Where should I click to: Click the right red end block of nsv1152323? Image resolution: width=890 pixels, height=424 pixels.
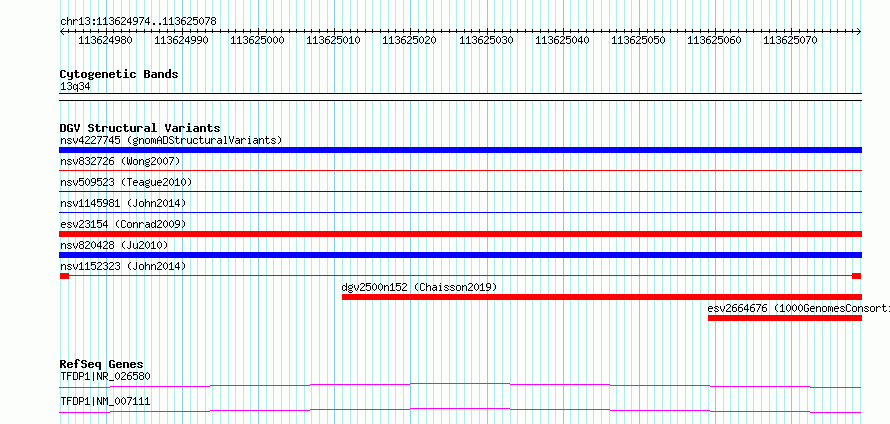[x=857, y=276]
